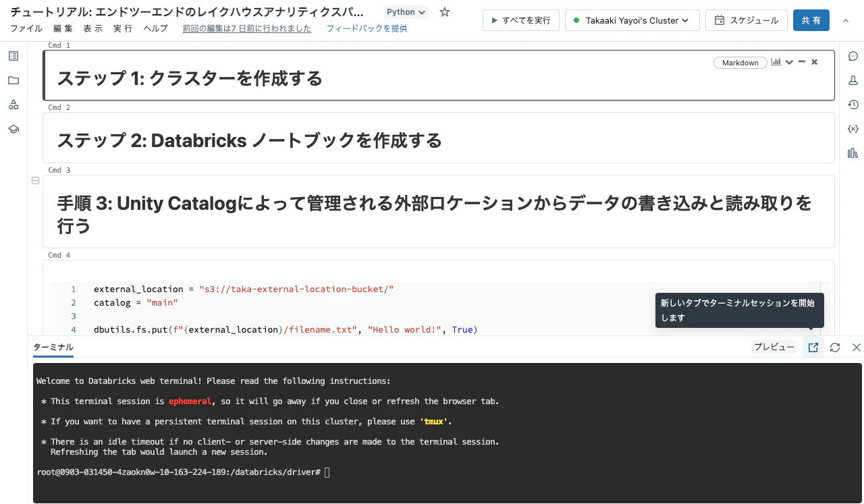Screen dimensions: 864x504
Task: Open the bar chart icon in right sidebar
Action: [853, 153]
